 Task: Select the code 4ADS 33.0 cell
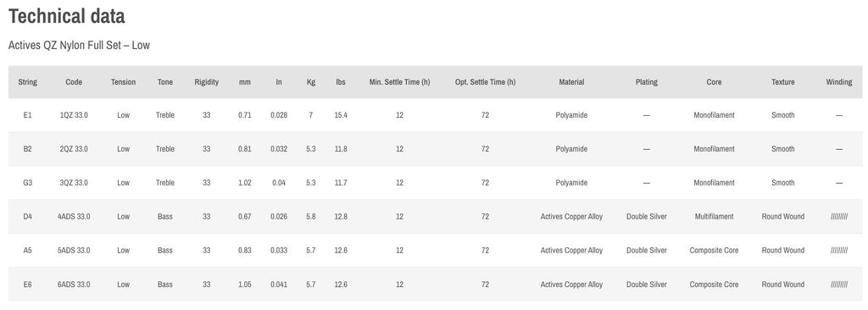[x=74, y=217]
